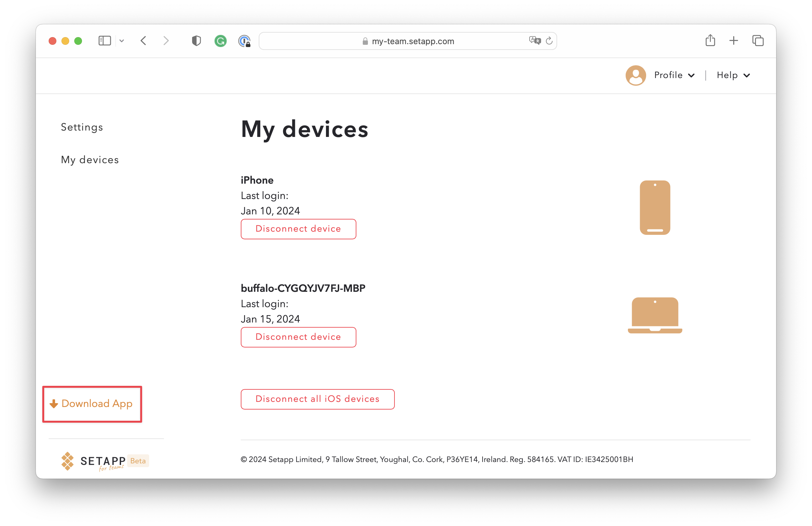Click Download App
Image resolution: width=812 pixels, height=526 pixels.
(x=92, y=404)
